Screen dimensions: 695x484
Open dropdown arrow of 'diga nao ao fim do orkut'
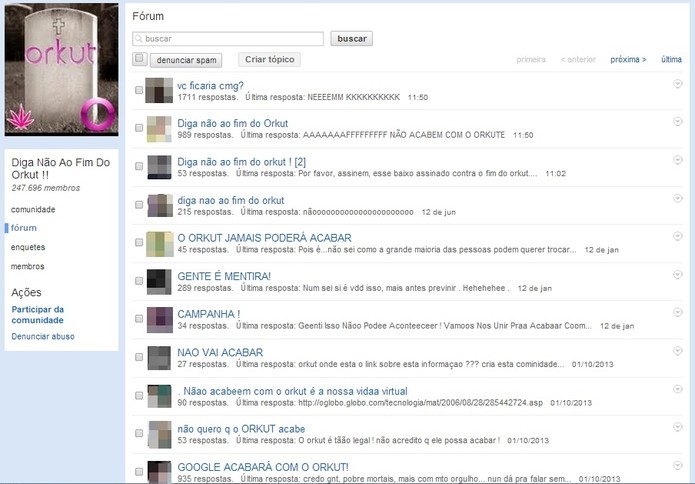click(678, 198)
